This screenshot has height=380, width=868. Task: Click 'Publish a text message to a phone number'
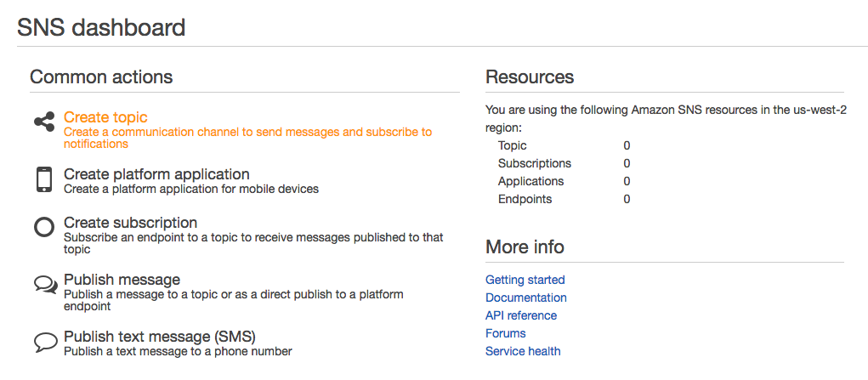(x=178, y=351)
